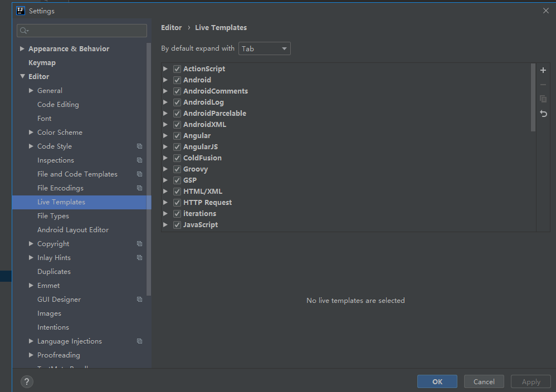Select the HTTP Request group label
556x392 pixels.
207,202
